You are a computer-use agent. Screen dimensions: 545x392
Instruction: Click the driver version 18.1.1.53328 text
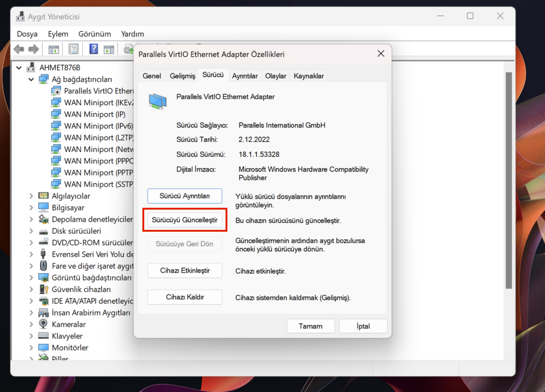coord(259,155)
